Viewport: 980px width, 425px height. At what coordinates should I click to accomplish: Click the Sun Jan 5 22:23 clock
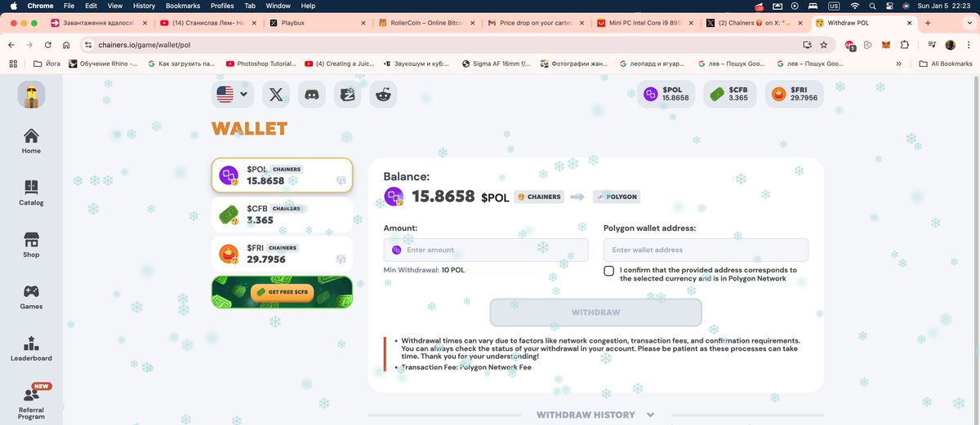pyautogui.click(x=945, y=6)
